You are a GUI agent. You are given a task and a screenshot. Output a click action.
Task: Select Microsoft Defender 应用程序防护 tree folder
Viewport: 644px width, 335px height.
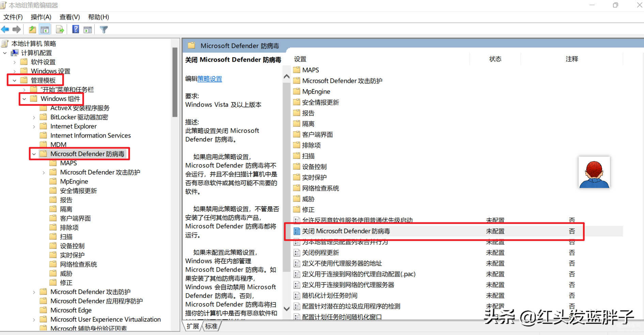tap(96, 301)
